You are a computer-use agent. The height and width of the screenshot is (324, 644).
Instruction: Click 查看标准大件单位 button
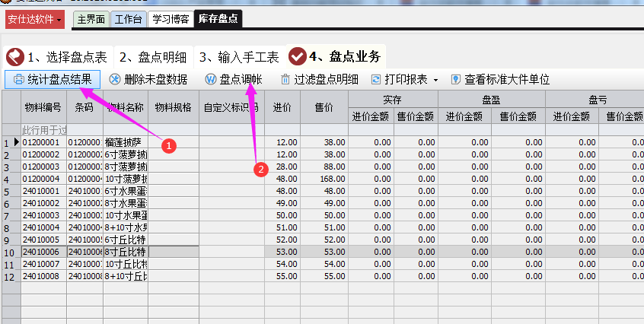coord(501,79)
